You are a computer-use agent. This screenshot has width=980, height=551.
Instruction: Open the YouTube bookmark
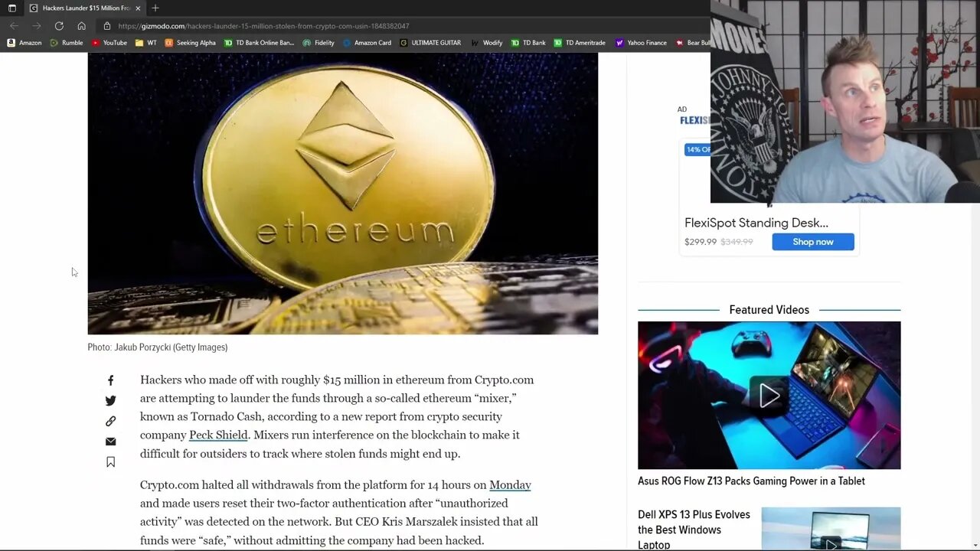(109, 43)
